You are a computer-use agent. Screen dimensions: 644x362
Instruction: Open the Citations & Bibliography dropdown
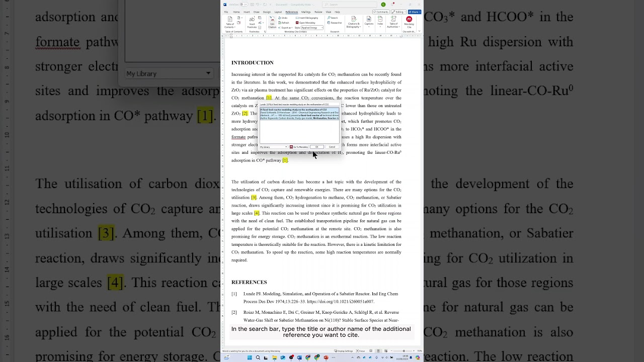[x=354, y=22]
